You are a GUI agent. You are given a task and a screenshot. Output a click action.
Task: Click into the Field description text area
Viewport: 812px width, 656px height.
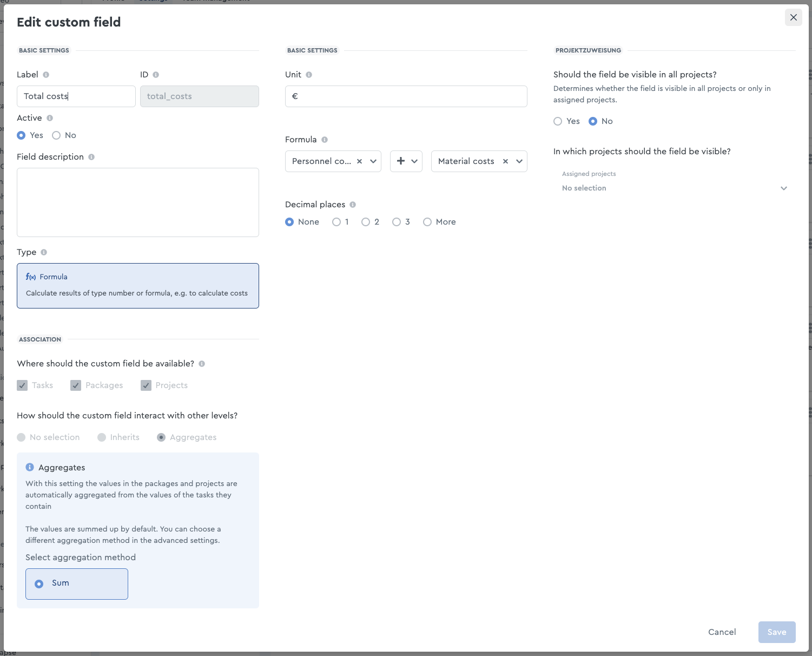(138, 202)
